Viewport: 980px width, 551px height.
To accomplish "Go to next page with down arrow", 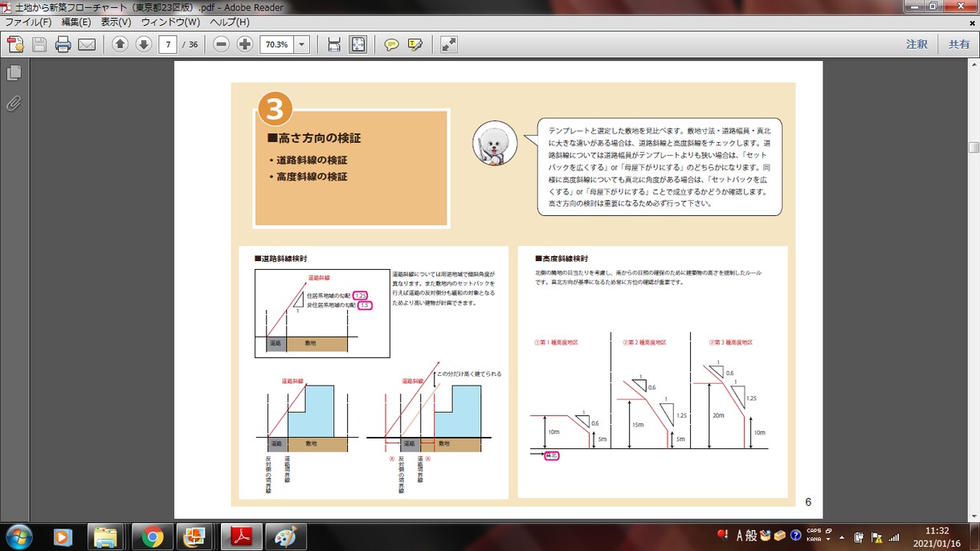I will 144,44.
